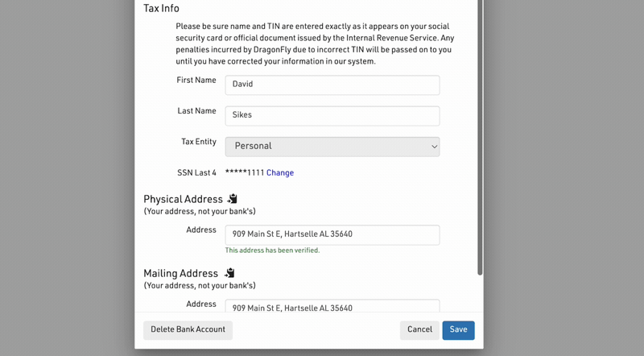Click the paste icon beside Physical Address
This screenshot has height=356, width=644.
tap(233, 199)
